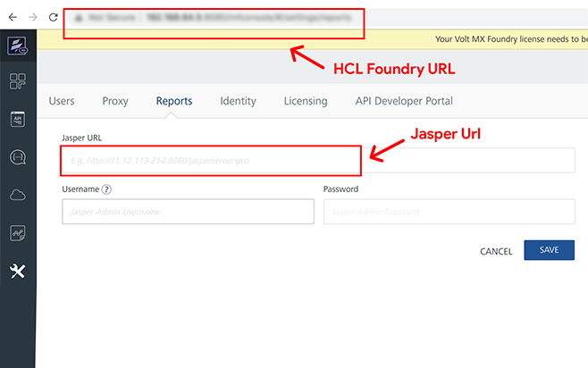
Task: Open the Identity tab
Action: click(x=238, y=101)
